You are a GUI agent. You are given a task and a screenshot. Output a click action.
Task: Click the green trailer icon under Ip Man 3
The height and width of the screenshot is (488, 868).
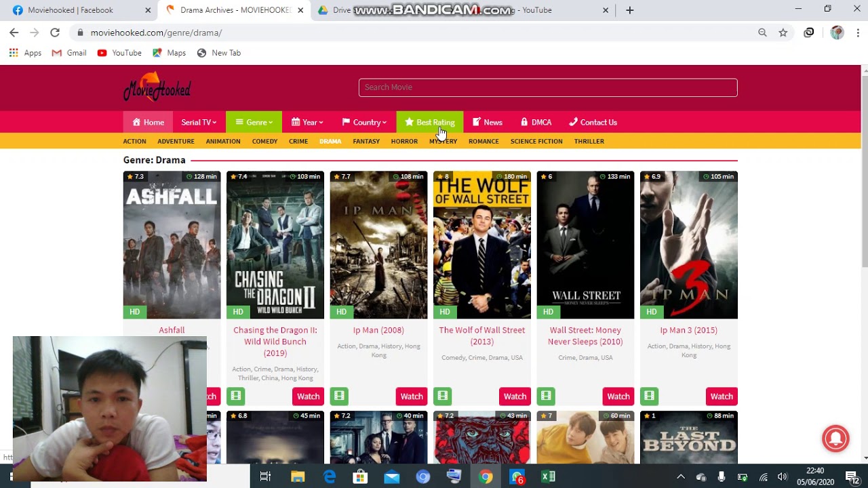(650, 396)
